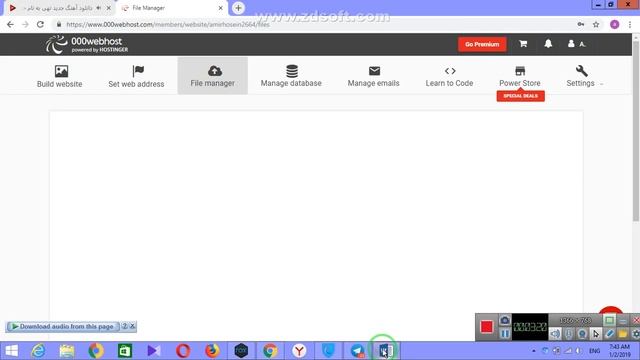Image resolution: width=640 pixels, height=360 pixels.
Task: Go back in browser history
Action: [10, 24]
